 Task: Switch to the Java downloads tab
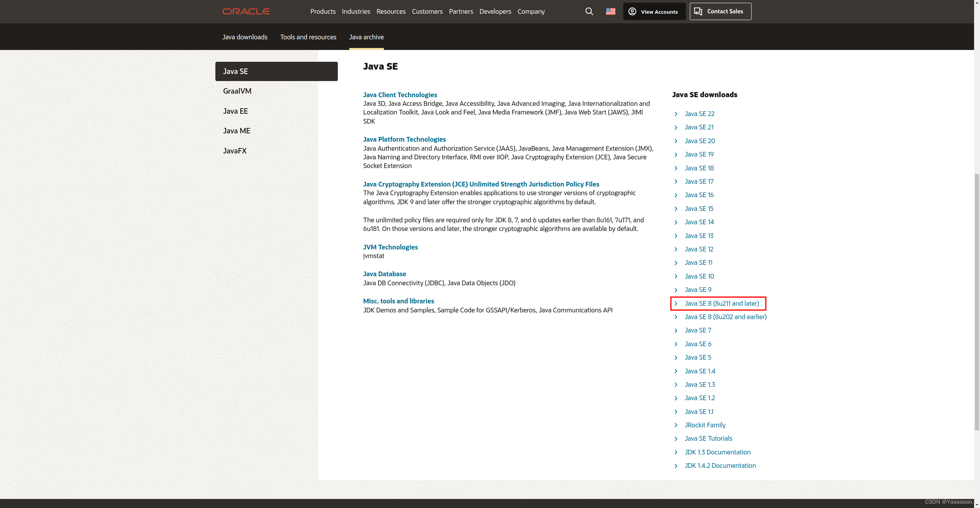[x=245, y=37]
